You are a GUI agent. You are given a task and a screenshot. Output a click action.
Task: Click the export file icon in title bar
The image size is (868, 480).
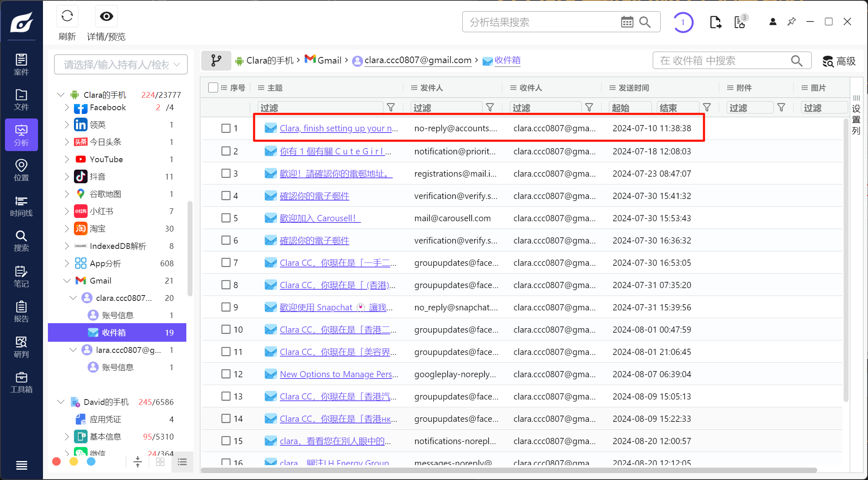click(715, 22)
